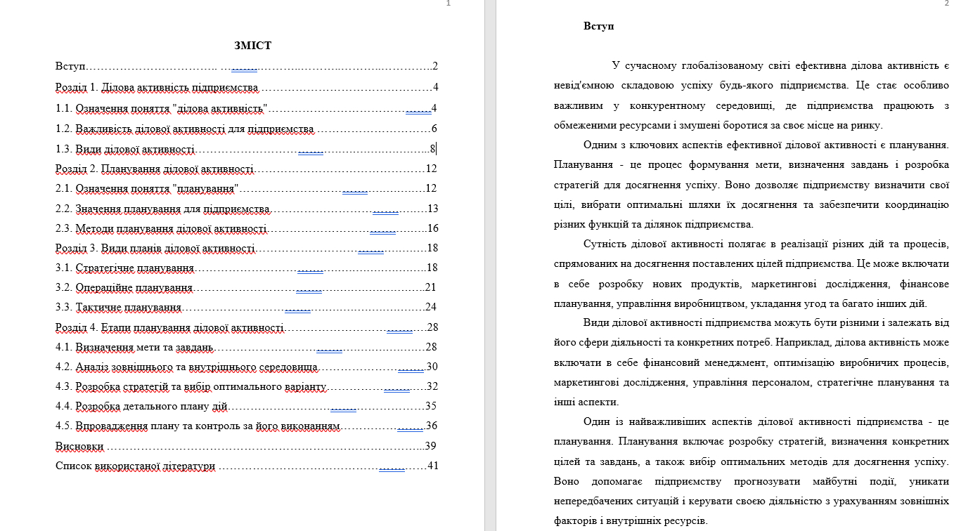Select the 'Вступ' contents entry on page 1
Viewport: 980px width, 531px height.
(x=247, y=67)
